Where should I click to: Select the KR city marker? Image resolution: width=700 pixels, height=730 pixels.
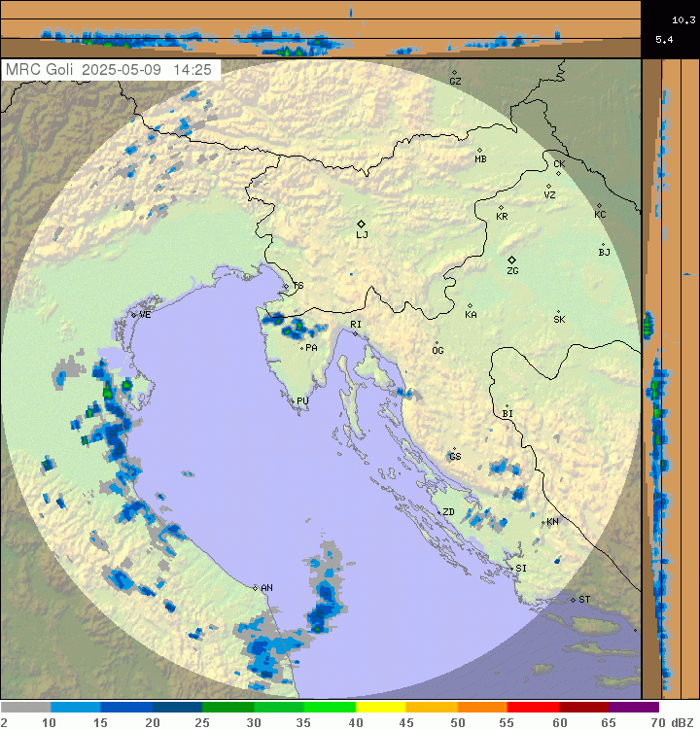point(501,208)
